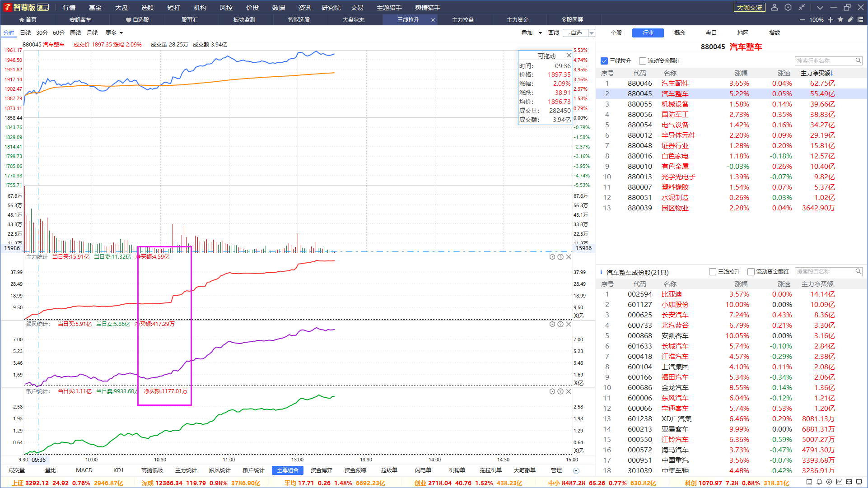This screenshot has height=488, width=868.
Task: Toggle the industry 三线拉升 checkbox
Action: click(x=604, y=61)
